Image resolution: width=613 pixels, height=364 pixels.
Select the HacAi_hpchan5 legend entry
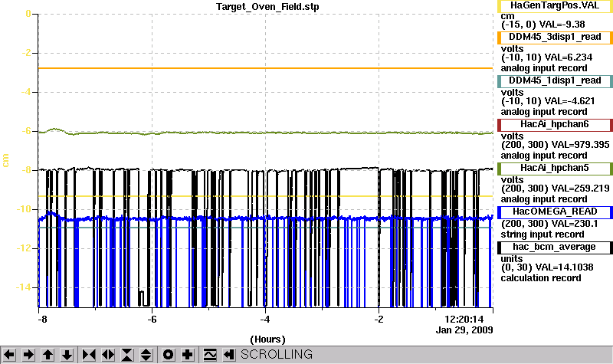coord(555,169)
